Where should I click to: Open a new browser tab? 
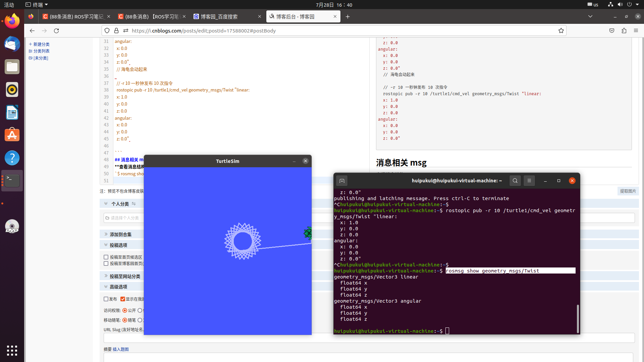[x=348, y=16]
